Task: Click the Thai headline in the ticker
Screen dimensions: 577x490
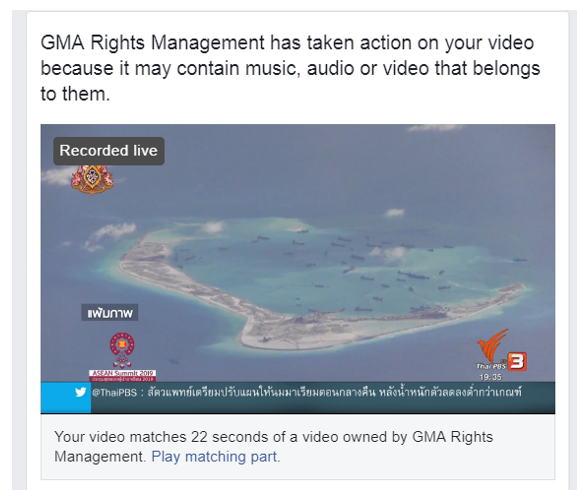Action: (x=334, y=392)
